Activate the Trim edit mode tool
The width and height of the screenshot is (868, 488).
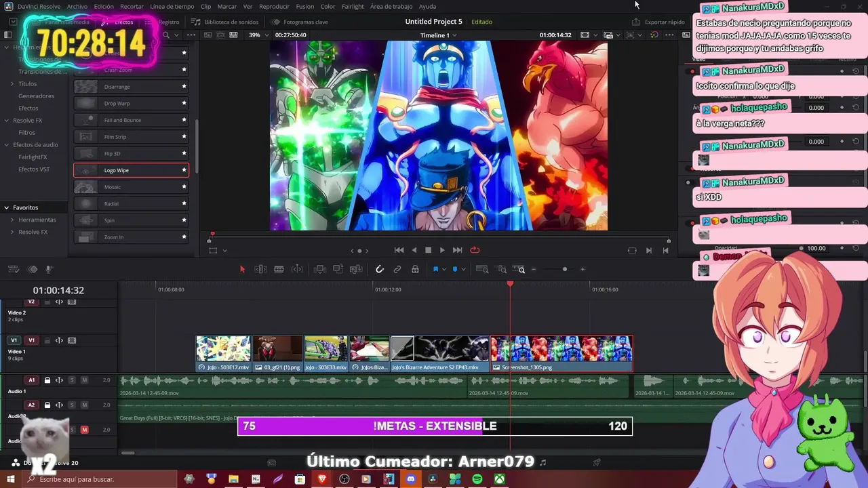(260, 269)
